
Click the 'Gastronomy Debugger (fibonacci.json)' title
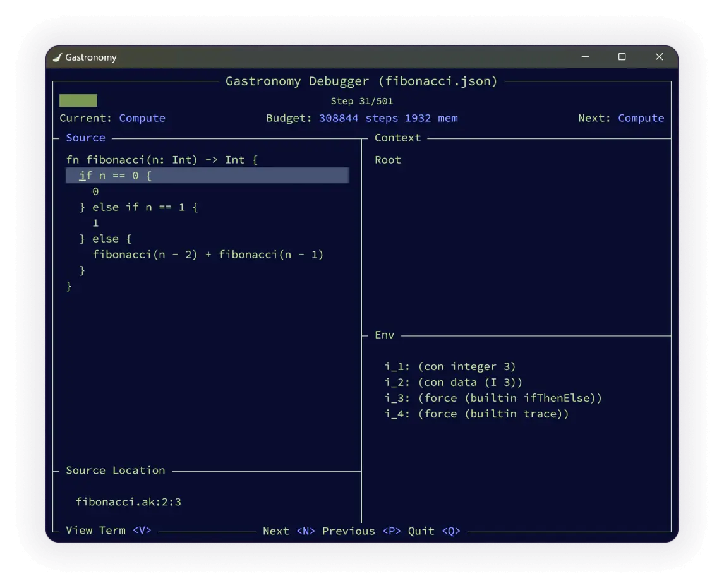[x=361, y=81]
